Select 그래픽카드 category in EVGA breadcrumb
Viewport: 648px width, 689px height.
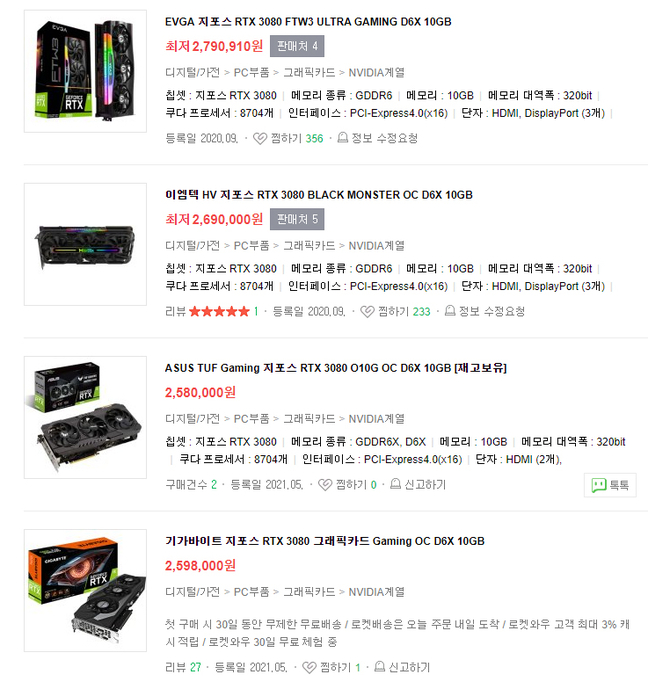tap(309, 73)
